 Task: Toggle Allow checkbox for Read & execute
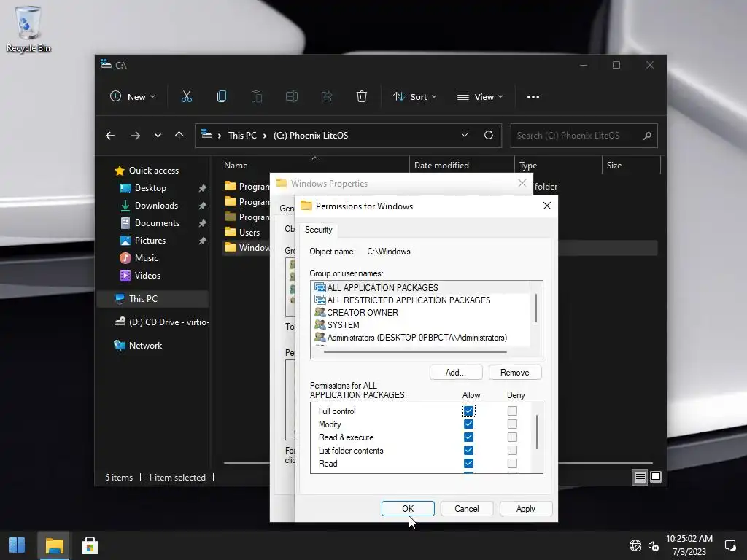[x=468, y=437]
